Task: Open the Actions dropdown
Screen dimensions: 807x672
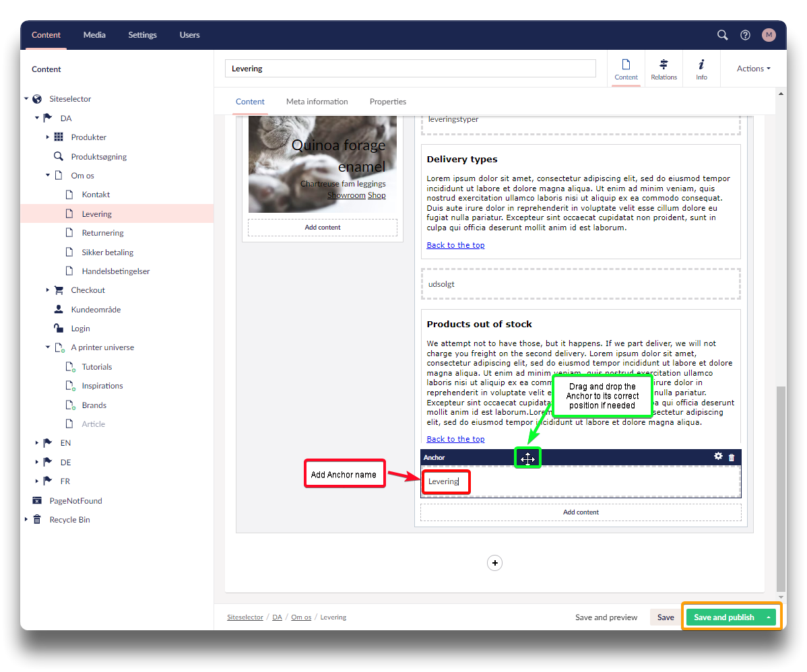Action: coord(753,69)
